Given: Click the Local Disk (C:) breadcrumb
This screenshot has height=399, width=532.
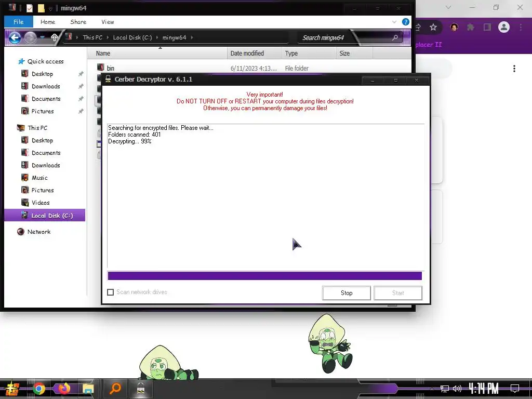Looking at the screenshot, I should [x=132, y=37].
